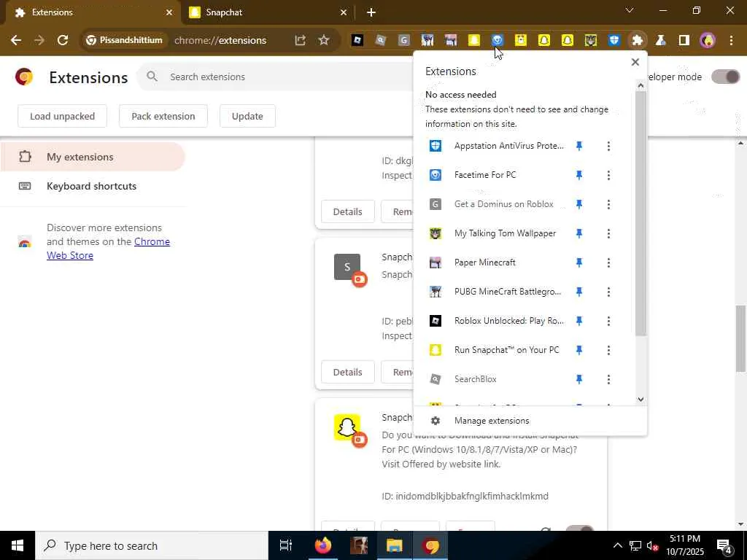
Task: Open the browser side panel icon
Action: (x=684, y=41)
